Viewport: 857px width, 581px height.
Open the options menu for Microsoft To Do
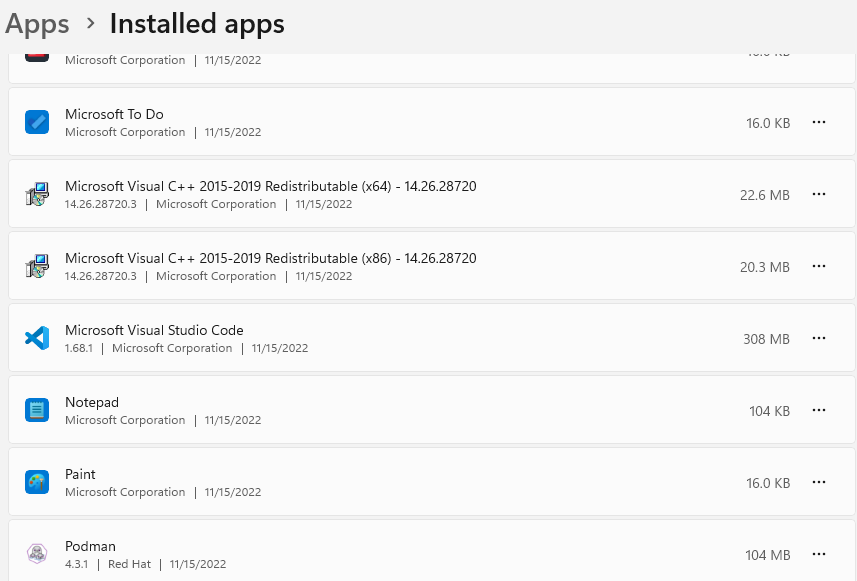819,122
